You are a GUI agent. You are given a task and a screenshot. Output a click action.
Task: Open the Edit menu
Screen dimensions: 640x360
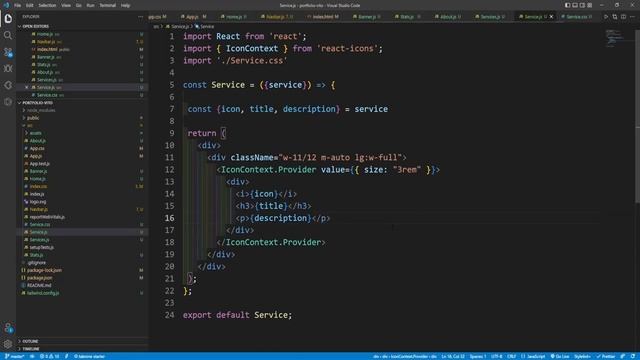tap(29, 5)
